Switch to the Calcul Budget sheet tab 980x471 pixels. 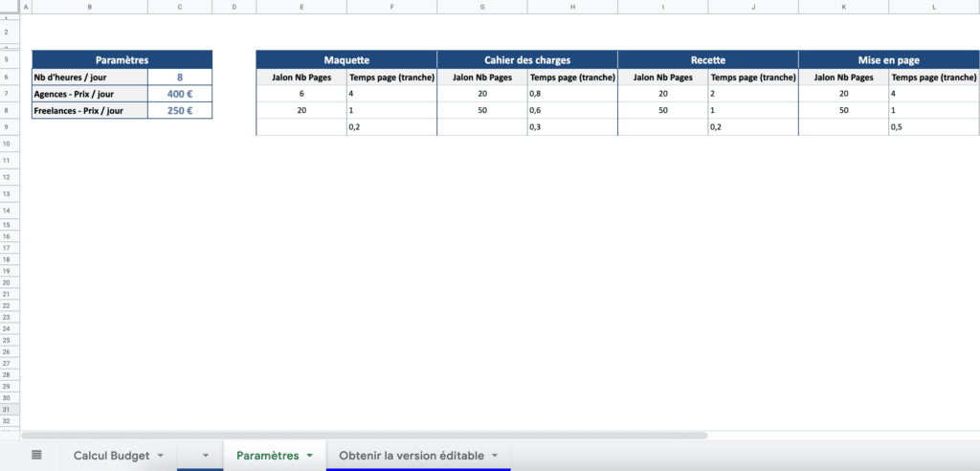click(x=111, y=456)
